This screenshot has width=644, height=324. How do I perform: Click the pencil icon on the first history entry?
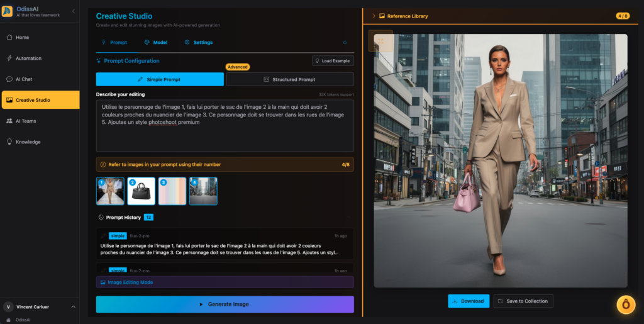[103, 236]
